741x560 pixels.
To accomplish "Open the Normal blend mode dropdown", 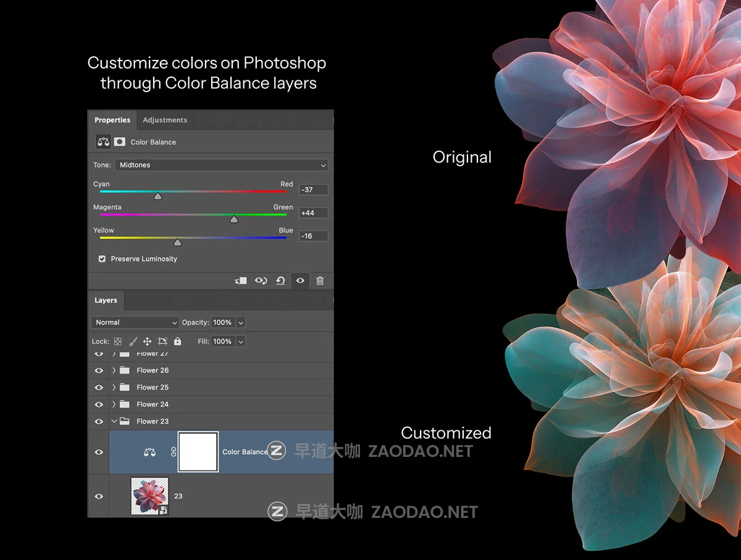I will click(135, 322).
